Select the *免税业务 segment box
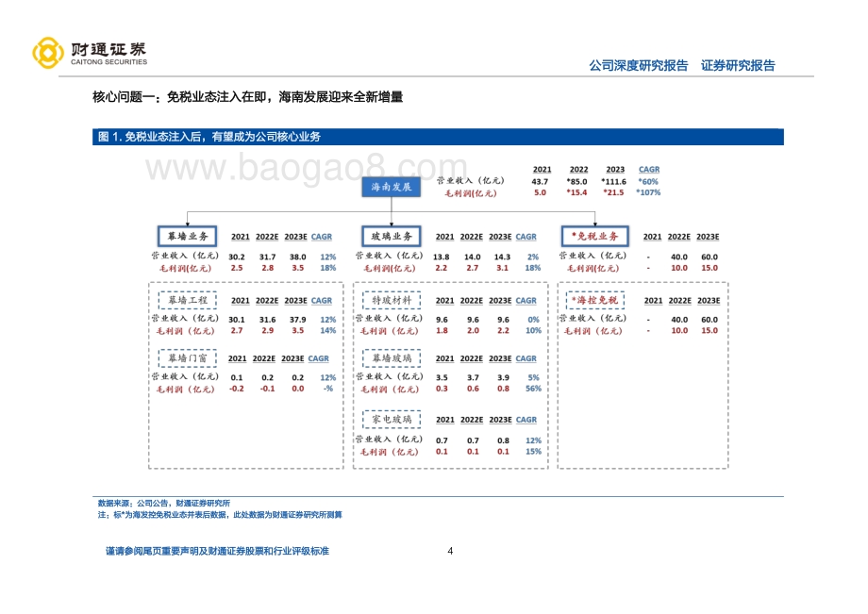This screenshot has width=868, height=614. coord(595,236)
